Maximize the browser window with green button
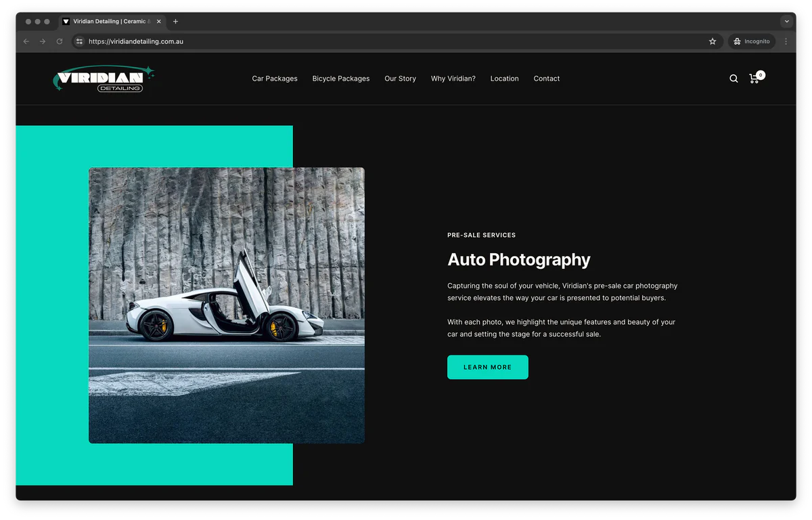Screen dimensions: 812x520 [47, 22]
